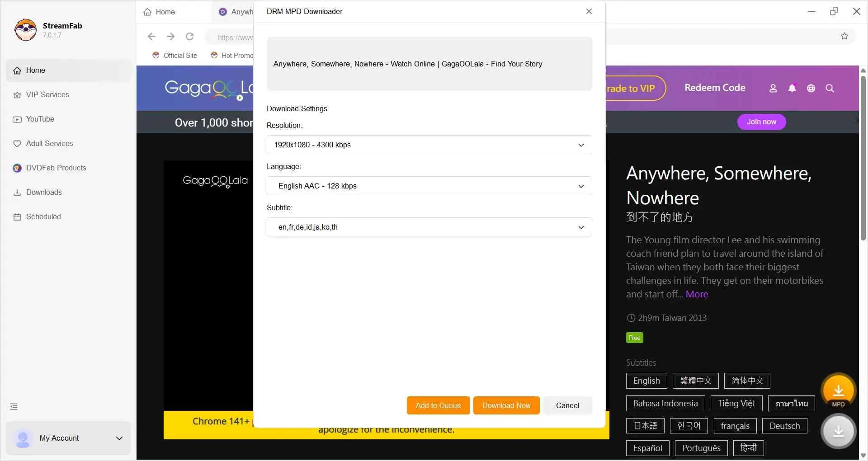The width and height of the screenshot is (868, 461).
Task: Click the StreamFab sloth logo
Action: pyautogui.click(x=25, y=30)
